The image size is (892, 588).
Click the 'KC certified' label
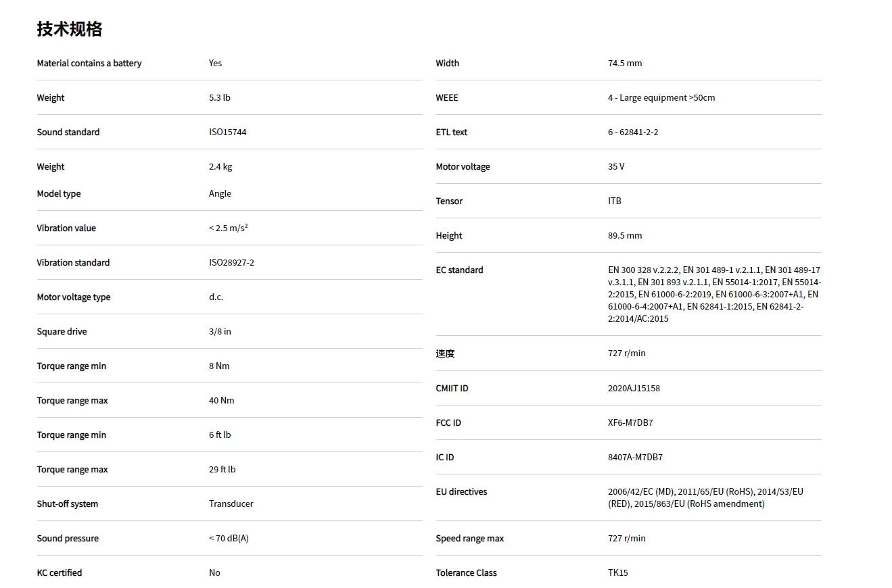[60, 573]
